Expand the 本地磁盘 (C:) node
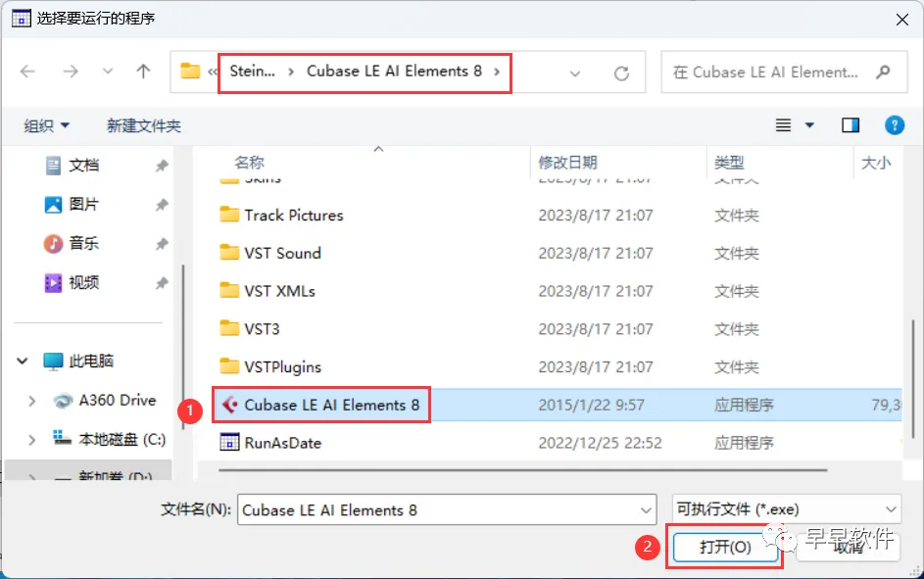 [31, 440]
